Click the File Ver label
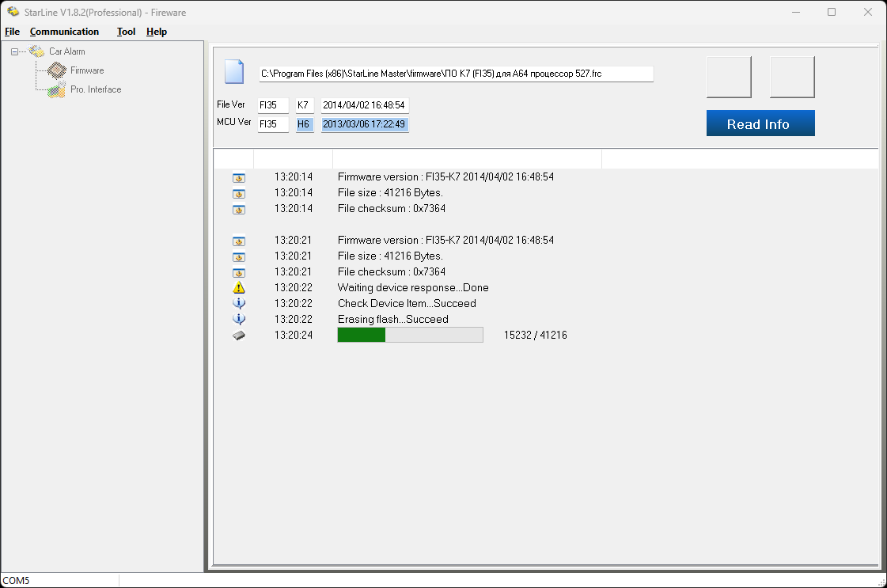 click(231, 104)
